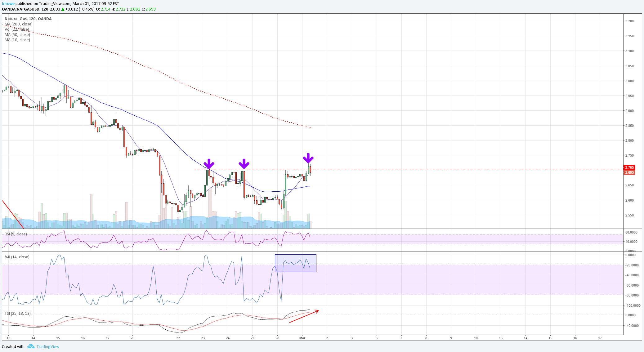Click the third purple down arrow marker
Viewport: 644px width, 352px height.
click(x=308, y=158)
